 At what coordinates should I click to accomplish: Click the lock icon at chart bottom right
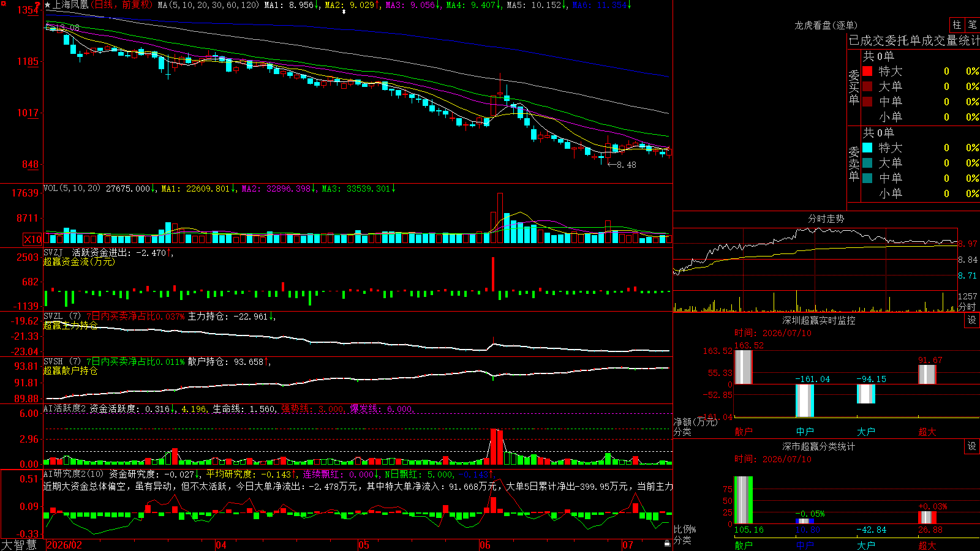pos(667,544)
